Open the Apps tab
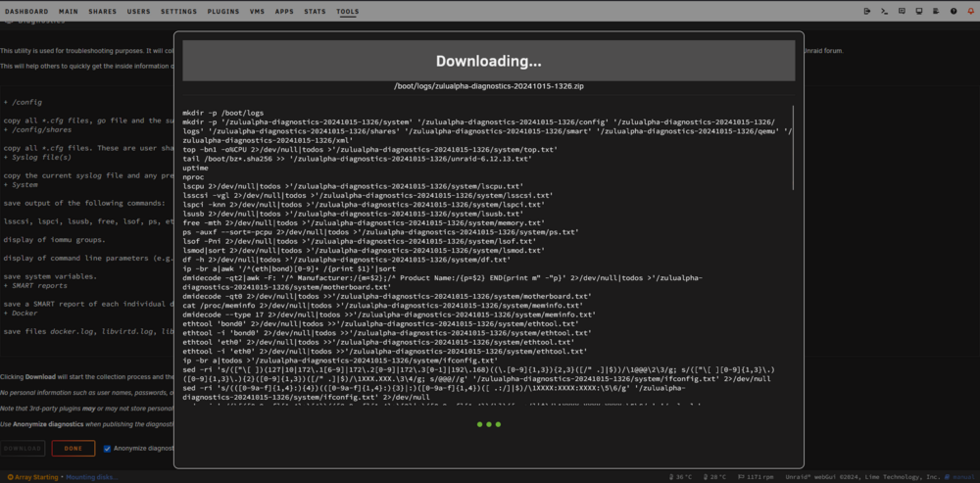The width and height of the screenshot is (980, 483). (x=284, y=11)
